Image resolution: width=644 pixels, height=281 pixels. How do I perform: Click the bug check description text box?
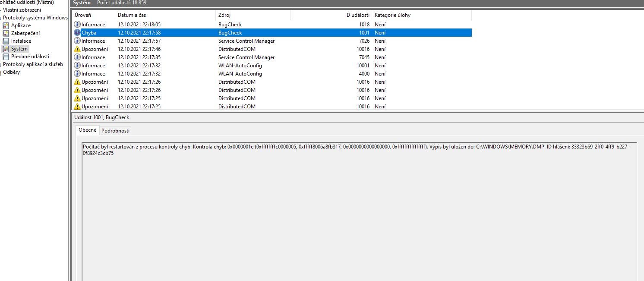(359, 212)
